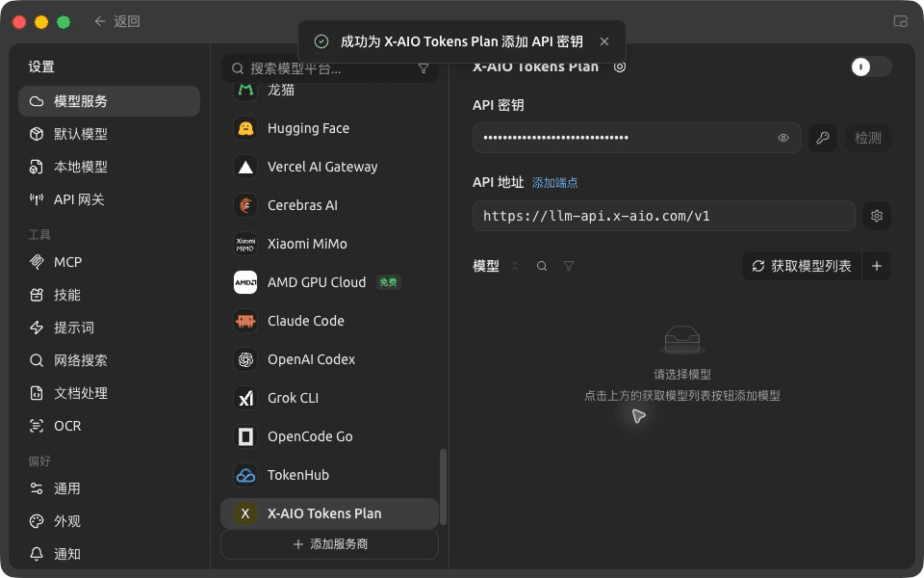The height and width of the screenshot is (578, 924).
Task: Click the Claude Code provider name
Action: [x=306, y=321]
